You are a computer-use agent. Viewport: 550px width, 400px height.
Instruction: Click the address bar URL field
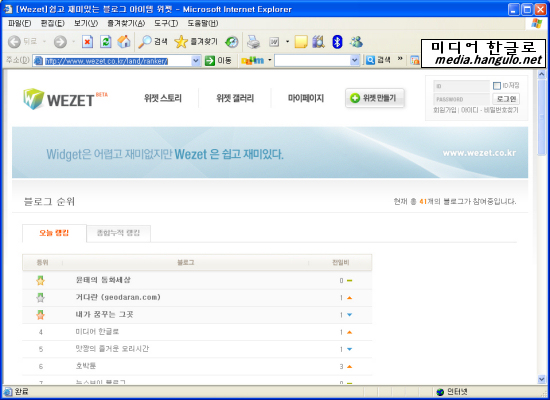(x=117, y=61)
